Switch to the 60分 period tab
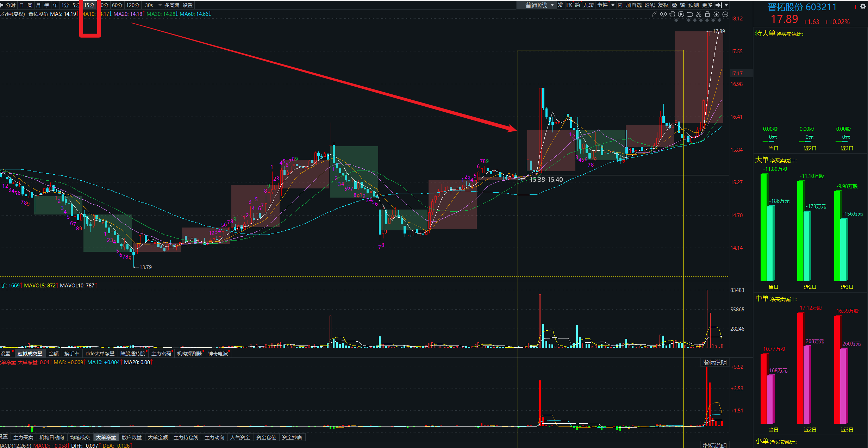 point(117,5)
